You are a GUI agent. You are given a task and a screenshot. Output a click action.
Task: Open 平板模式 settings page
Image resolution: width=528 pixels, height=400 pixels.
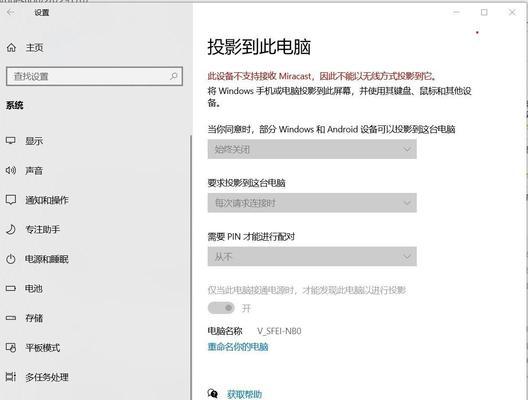[x=43, y=347]
